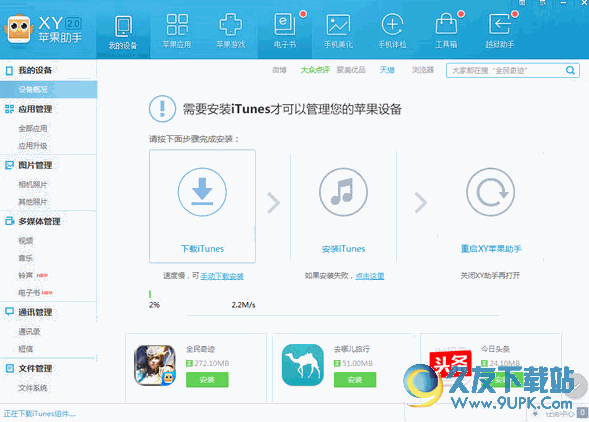Click the restart circular arrow icon
589x422 pixels.
click(x=491, y=192)
